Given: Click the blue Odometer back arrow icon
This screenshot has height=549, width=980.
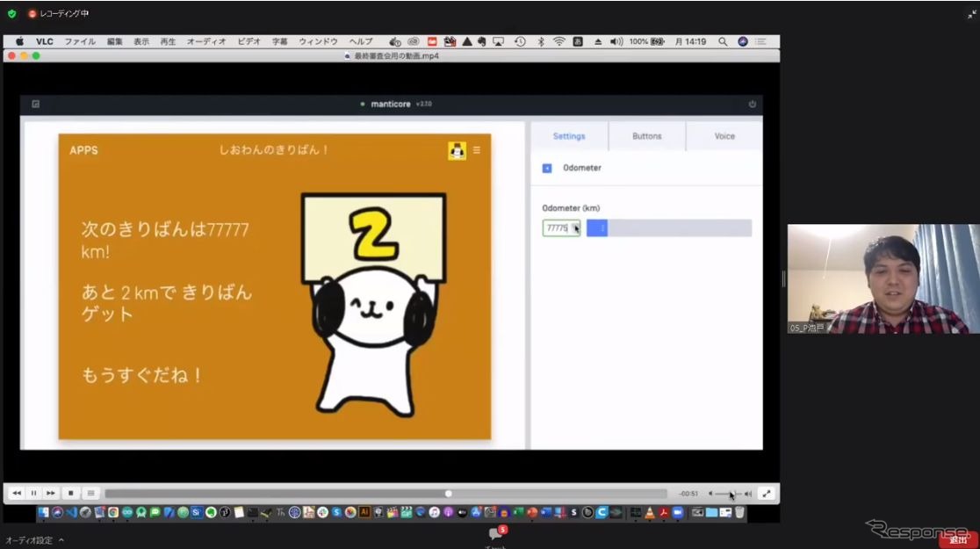Looking at the screenshot, I should 547,168.
